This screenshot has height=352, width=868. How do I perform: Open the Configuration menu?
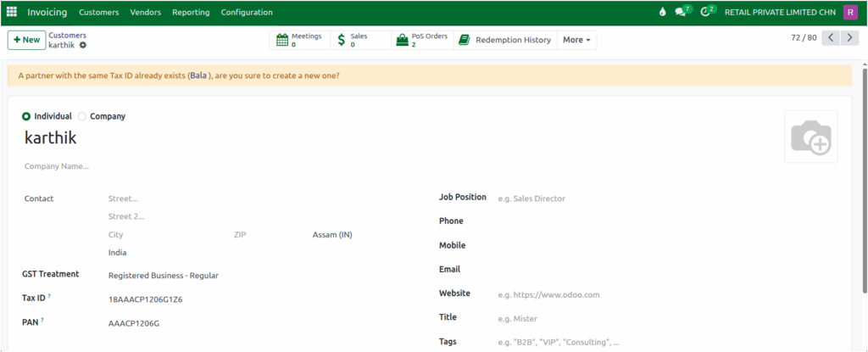coord(247,12)
